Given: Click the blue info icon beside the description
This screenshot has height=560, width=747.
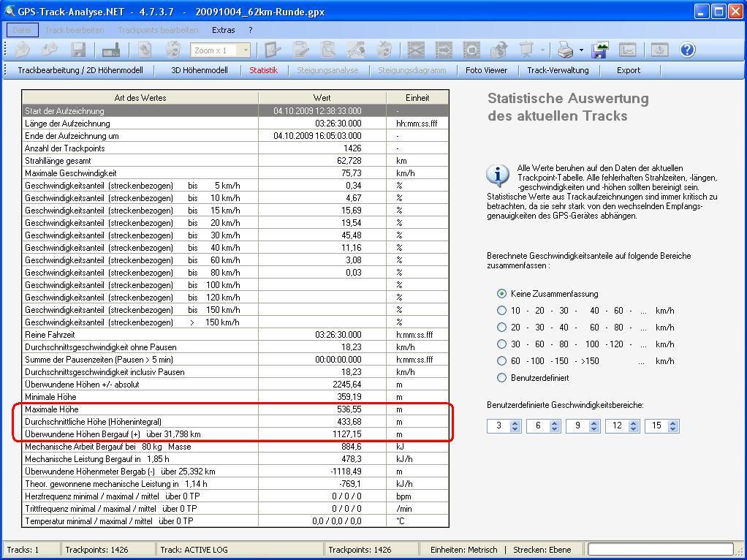Looking at the screenshot, I should tap(498, 175).
